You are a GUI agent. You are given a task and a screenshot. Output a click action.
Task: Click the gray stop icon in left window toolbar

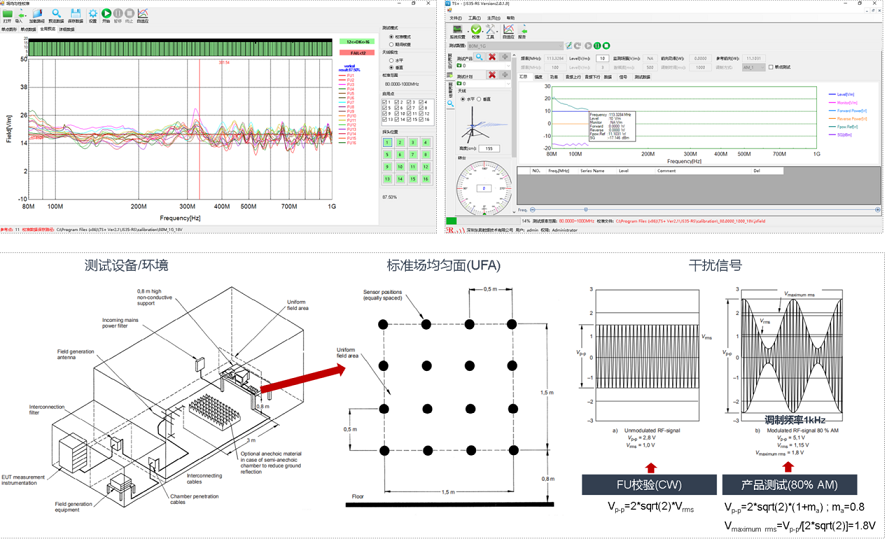pyautogui.click(x=129, y=13)
